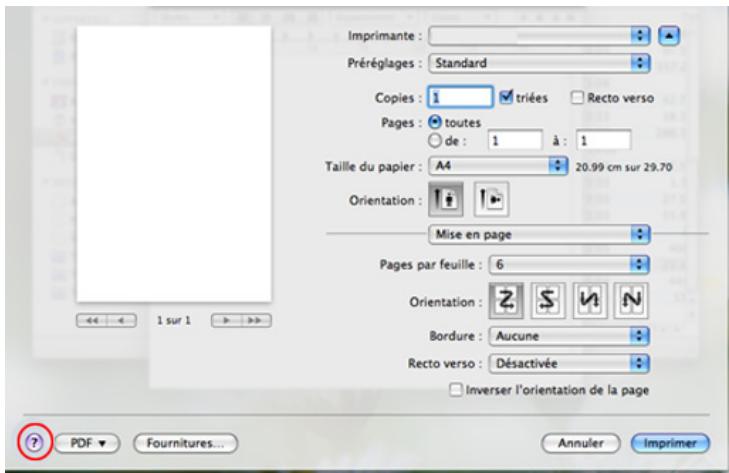Go to first preview page
This screenshot has width=729, height=473.
point(92,320)
